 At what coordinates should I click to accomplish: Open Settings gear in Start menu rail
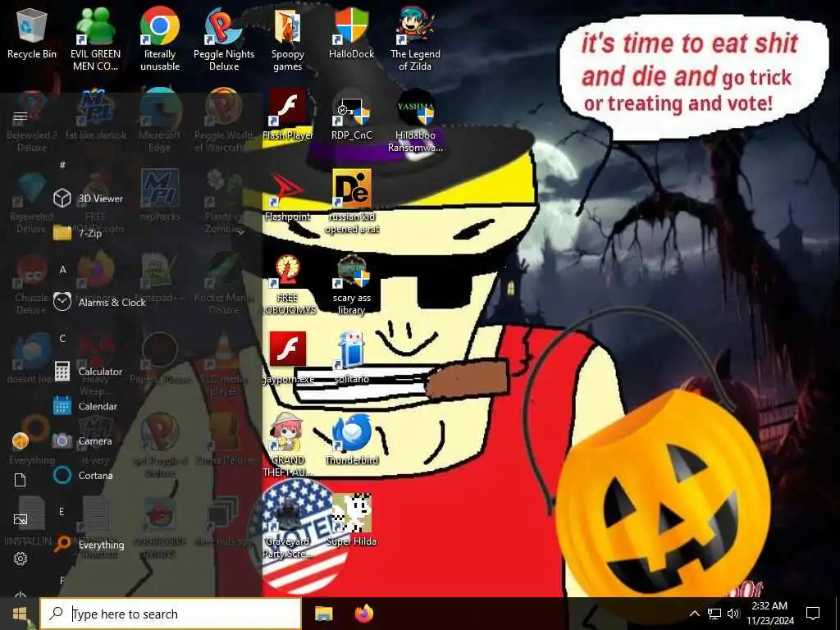[21, 559]
